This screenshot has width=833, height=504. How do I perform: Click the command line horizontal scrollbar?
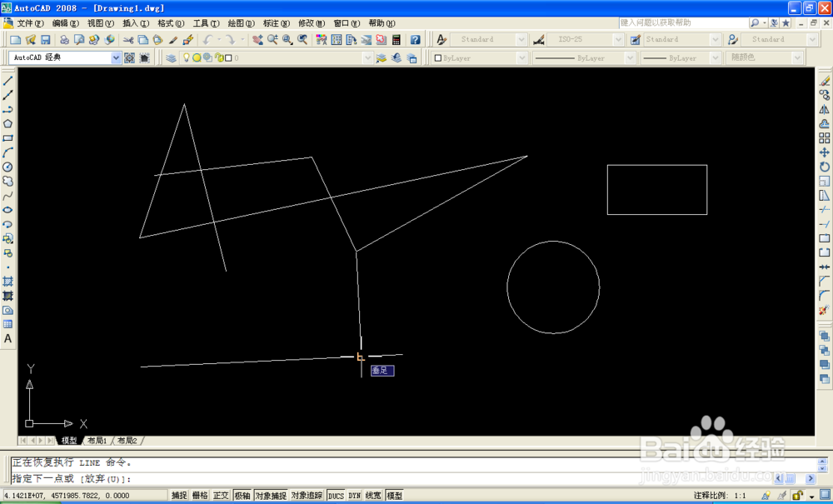pyautogui.click(x=796, y=478)
